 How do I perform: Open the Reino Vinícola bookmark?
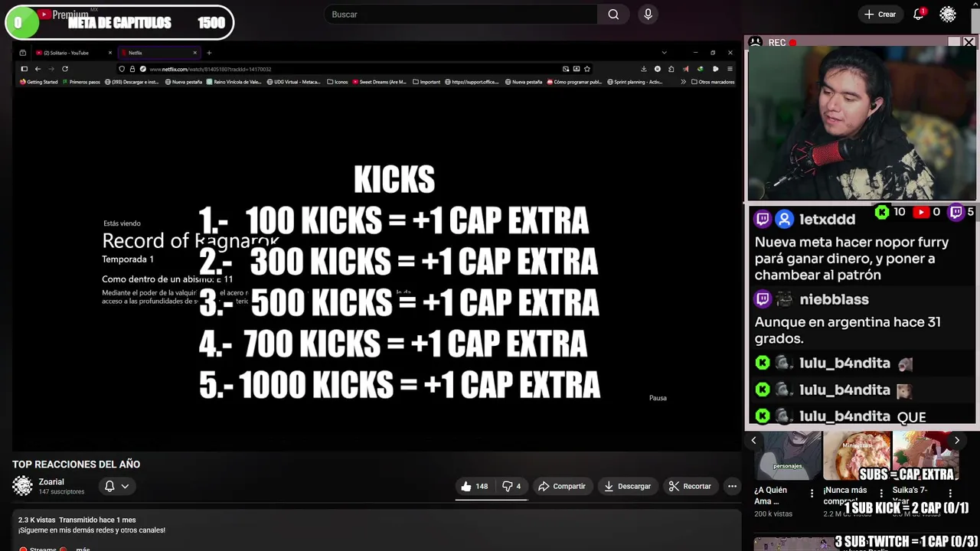point(234,82)
